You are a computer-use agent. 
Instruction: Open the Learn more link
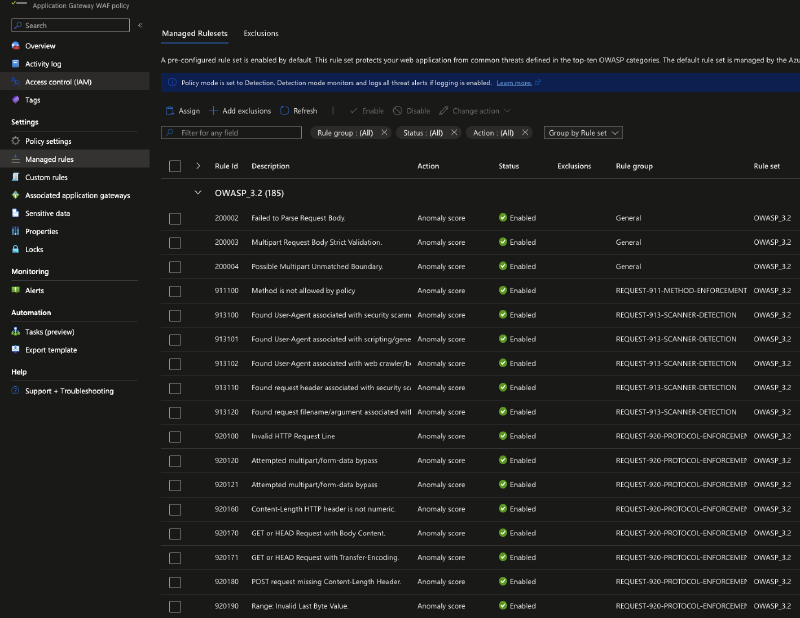click(514, 83)
